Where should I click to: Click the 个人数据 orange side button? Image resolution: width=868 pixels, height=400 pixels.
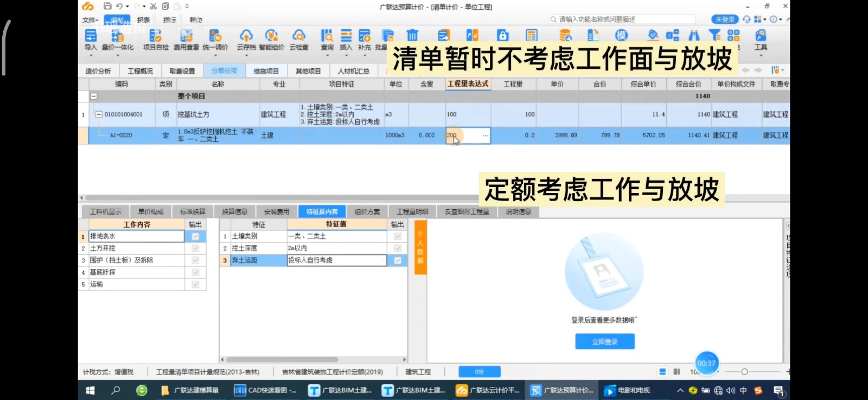point(420,247)
